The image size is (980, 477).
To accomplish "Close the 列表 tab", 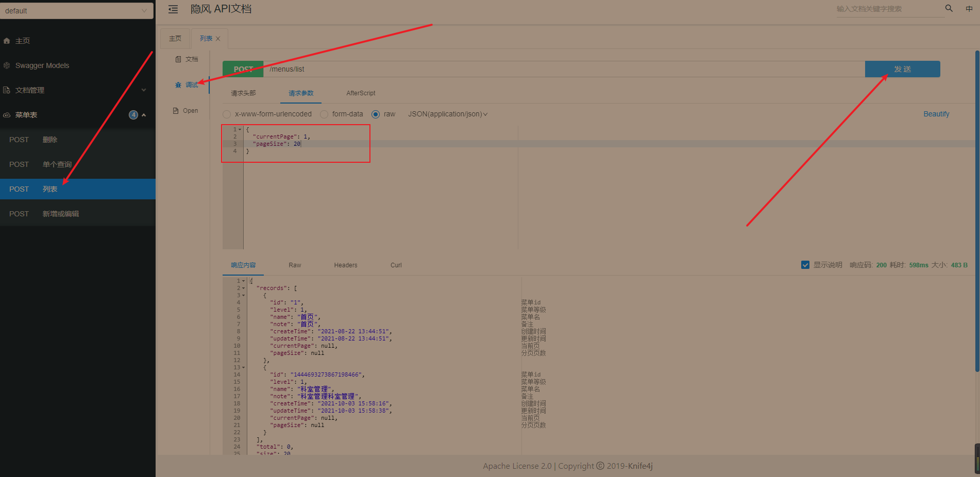I will (218, 39).
